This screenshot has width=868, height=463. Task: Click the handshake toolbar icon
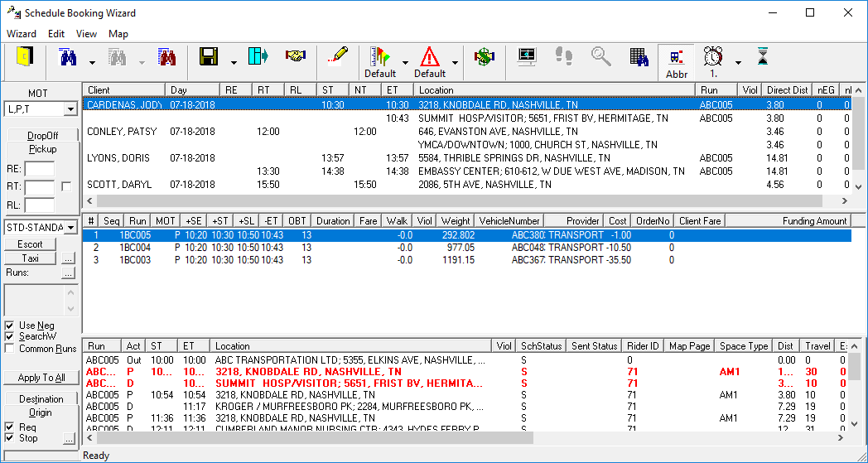point(296,56)
